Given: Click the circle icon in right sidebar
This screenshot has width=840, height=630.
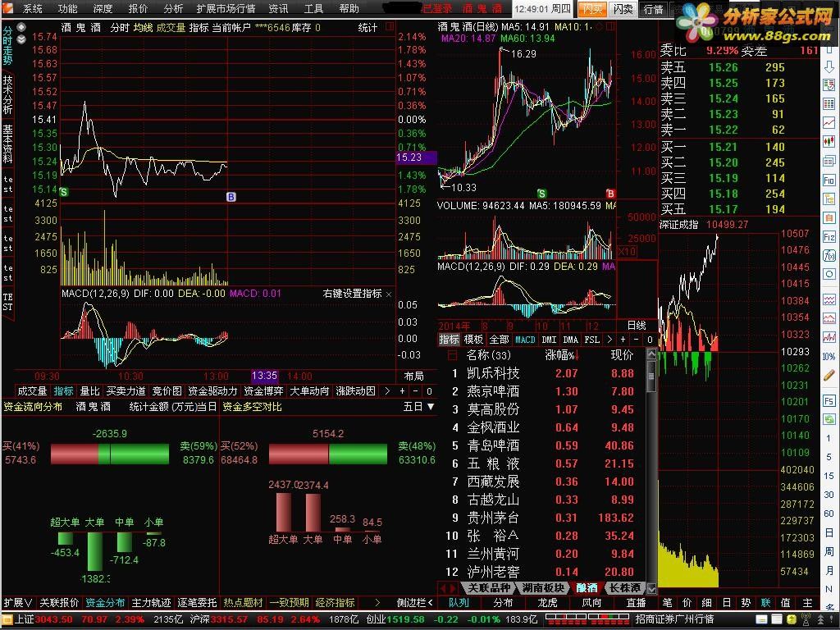Looking at the screenshot, I should [x=829, y=274].
